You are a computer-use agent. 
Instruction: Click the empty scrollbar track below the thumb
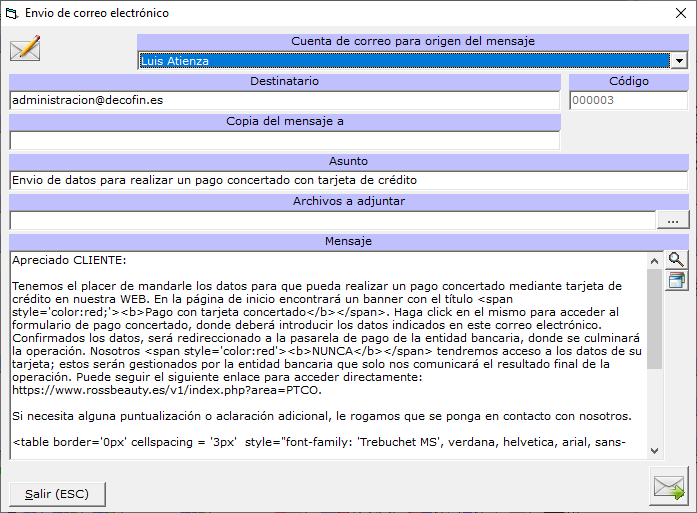point(655,410)
